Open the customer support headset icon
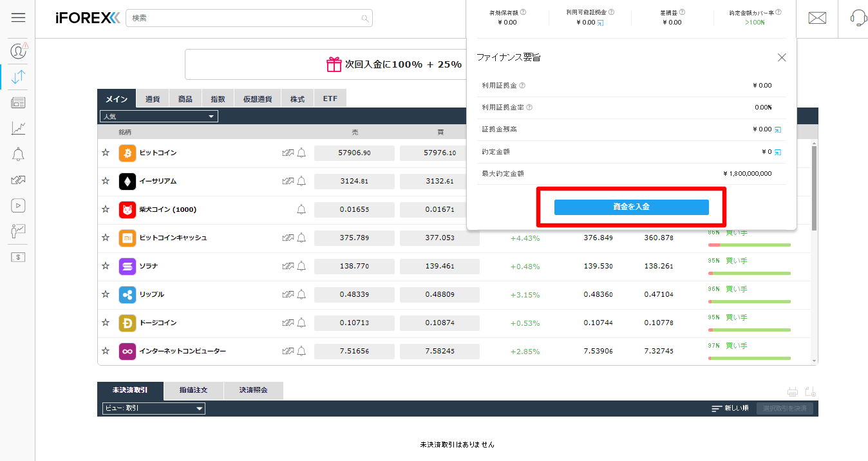Viewport: 868px width, 461px height. (x=856, y=17)
